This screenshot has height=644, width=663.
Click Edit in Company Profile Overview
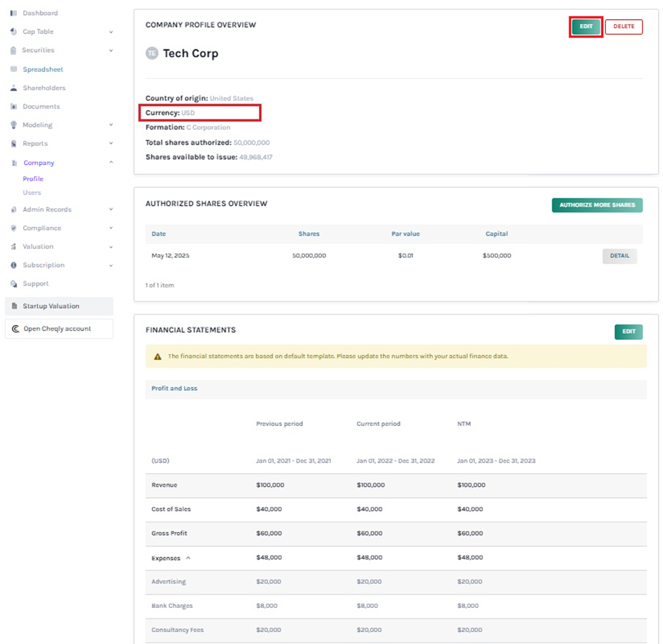(586, 26)
